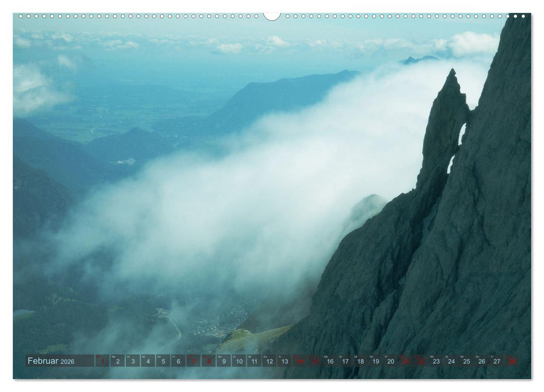The image size is (544, 392).
Task: Click the Tuesday cell showing 3
Action: click(x=133, y=362)
